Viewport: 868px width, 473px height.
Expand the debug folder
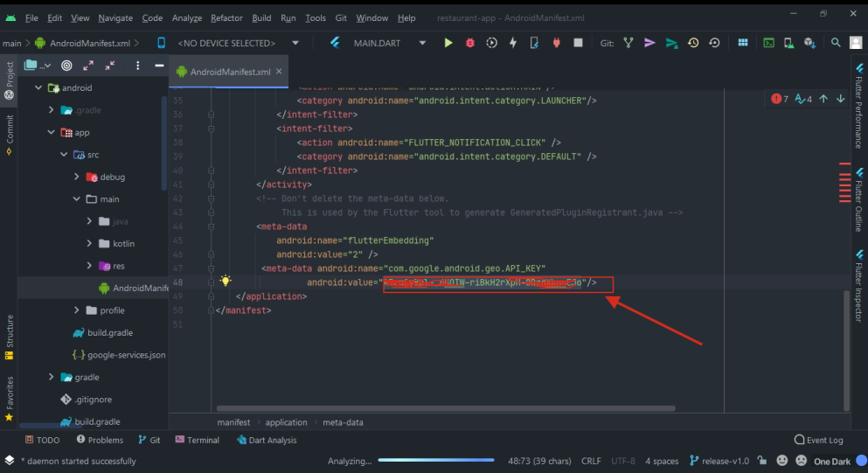pos(76,176)
